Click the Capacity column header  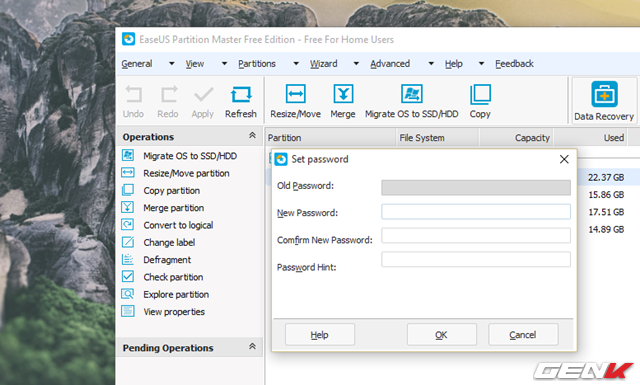point(516,138)
